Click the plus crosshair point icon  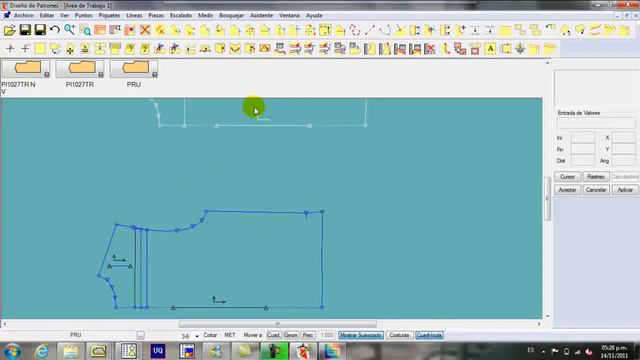(10, 49)
